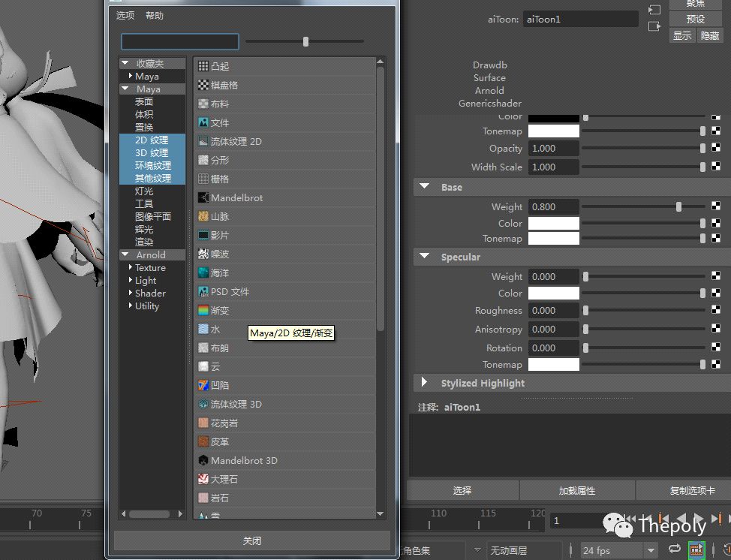Select the 皮革 leather texture
The height and width of the screenshot is (560, 731).
285,441
